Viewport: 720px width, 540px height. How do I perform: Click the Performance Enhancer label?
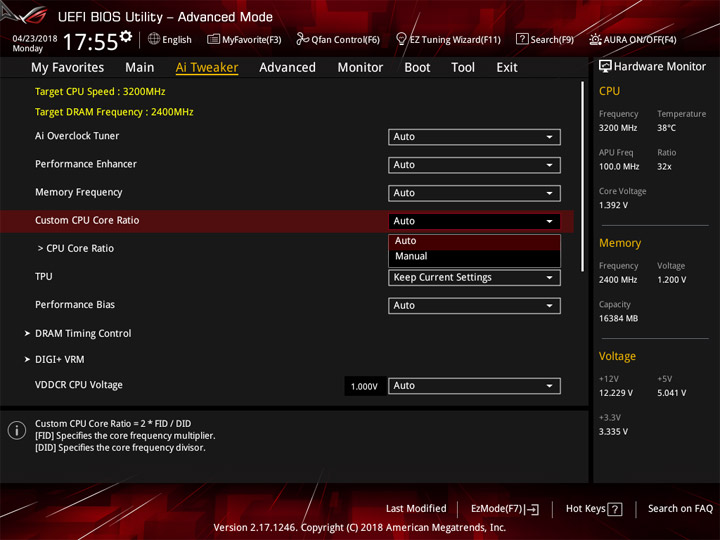click(86, 164)
